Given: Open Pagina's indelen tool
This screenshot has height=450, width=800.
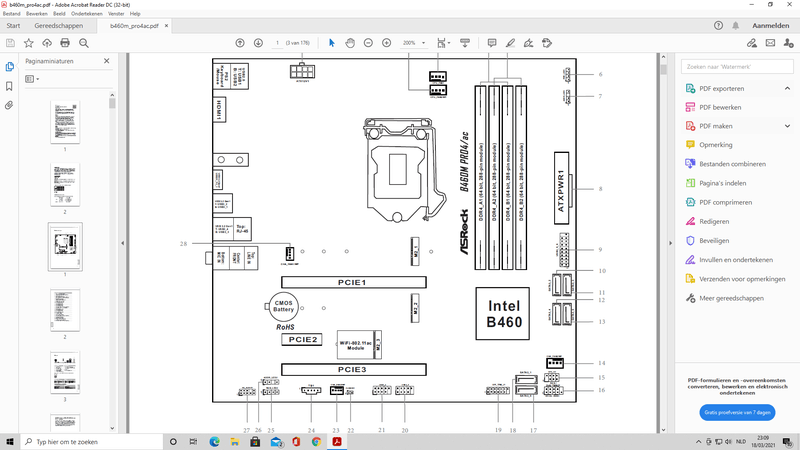Looking at the screenshot, I should pos(722,183).
